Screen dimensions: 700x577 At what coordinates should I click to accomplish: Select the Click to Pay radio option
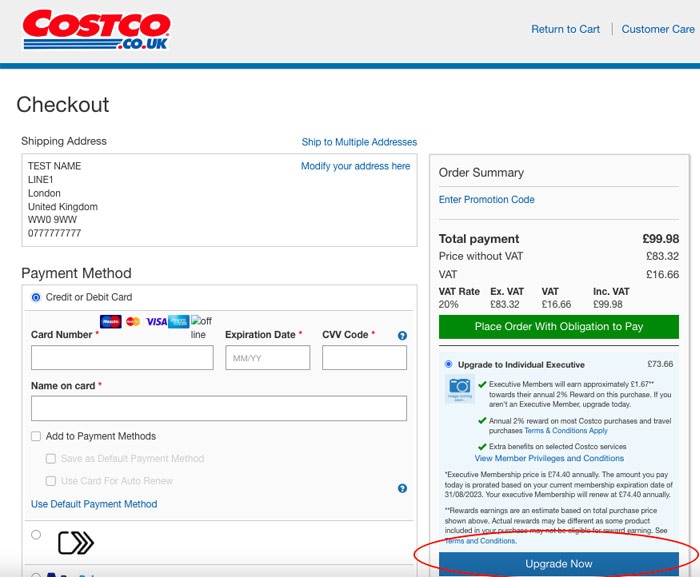click(x=36, y=535)
